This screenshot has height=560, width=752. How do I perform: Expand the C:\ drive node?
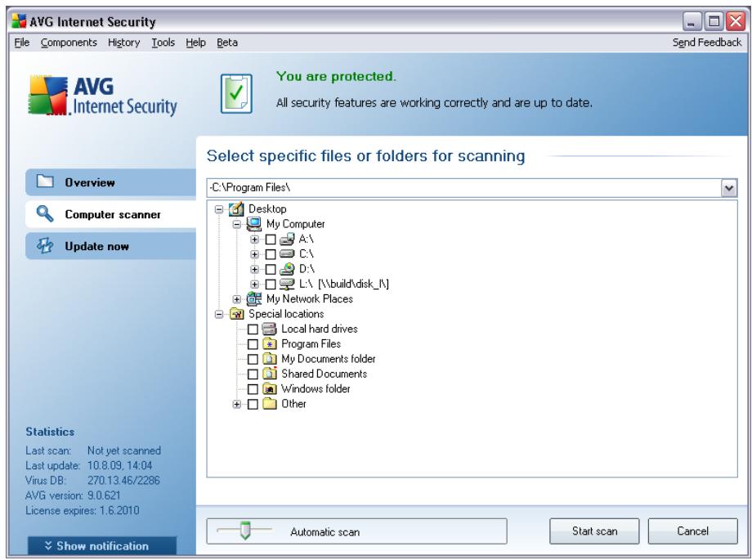point(255,254)
